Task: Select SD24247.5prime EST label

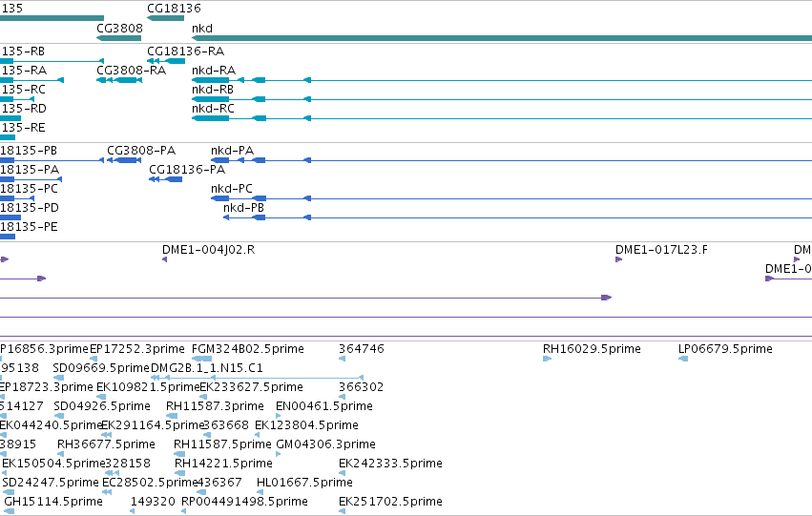Action: 51,484
